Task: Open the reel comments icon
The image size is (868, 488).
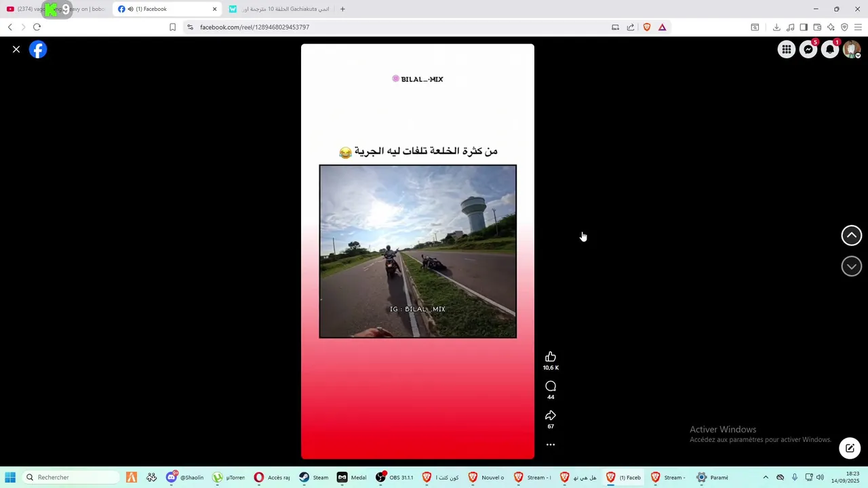Action: pyautogui.click(x=551, y=386)
